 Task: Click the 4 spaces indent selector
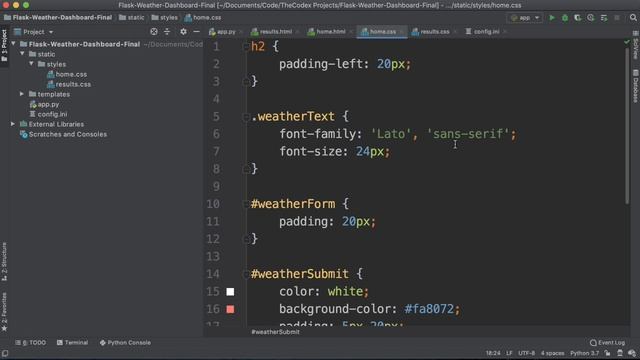point(552,353)
